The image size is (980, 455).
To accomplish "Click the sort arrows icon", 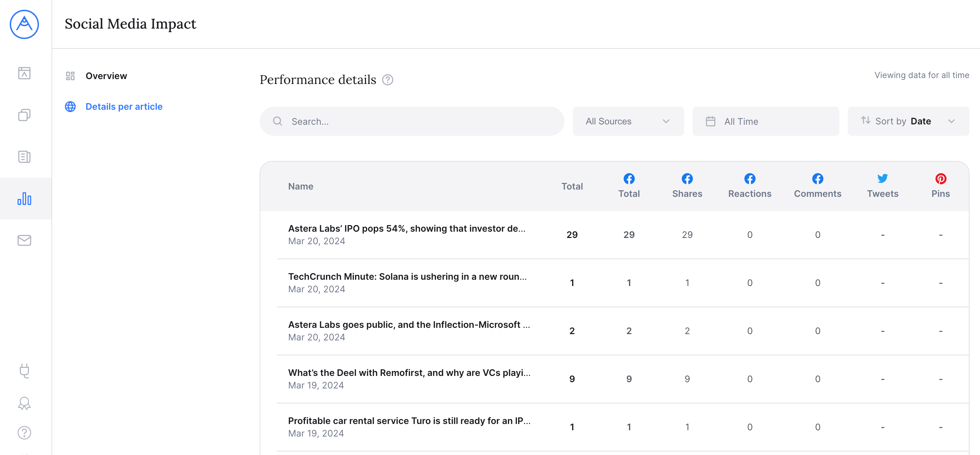I will click(866, 120).
